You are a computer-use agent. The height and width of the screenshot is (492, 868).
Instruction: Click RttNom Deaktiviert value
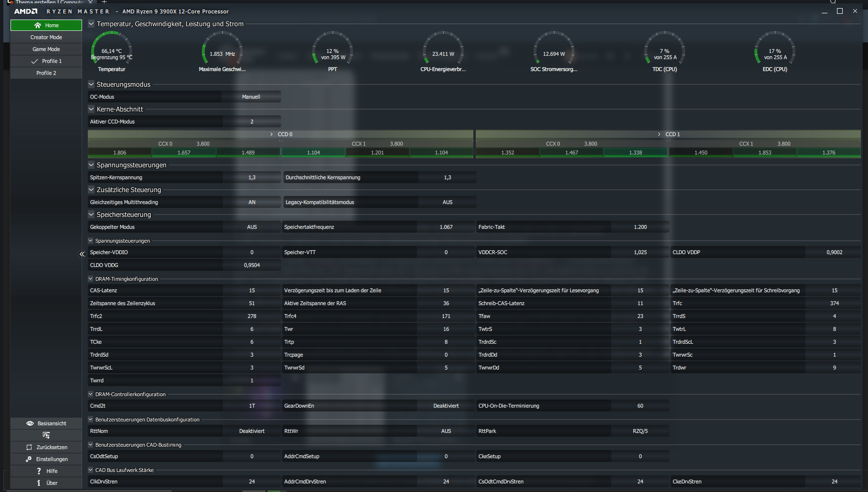coord(252,431)
